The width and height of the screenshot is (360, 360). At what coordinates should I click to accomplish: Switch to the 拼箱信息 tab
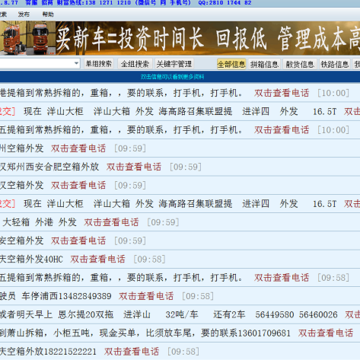point(264,64)
